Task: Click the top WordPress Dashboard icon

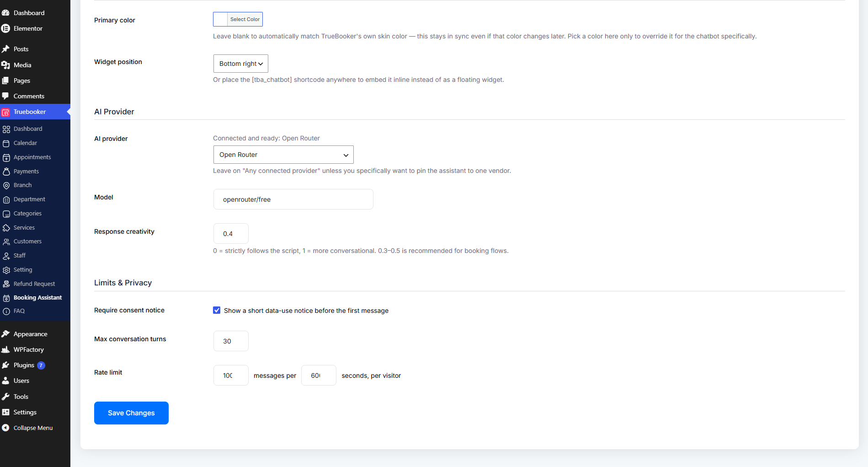Action: pos(5,13)
